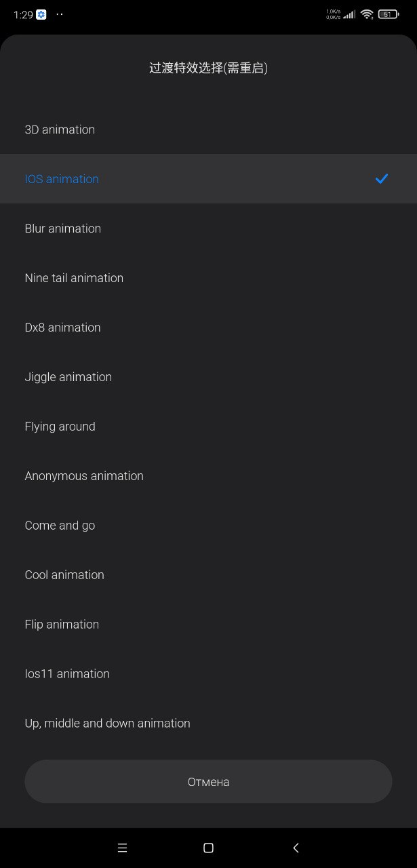
Task: Pick Dx8 animation from list
Action: (208, 328)
